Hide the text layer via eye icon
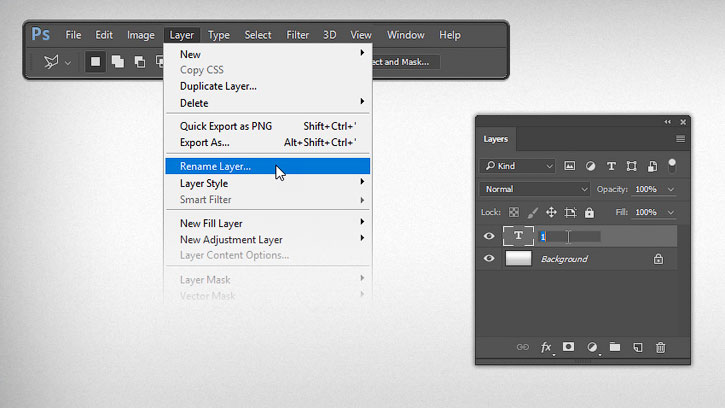Viewport: 725px width, 408px height. tap(489, 236)
